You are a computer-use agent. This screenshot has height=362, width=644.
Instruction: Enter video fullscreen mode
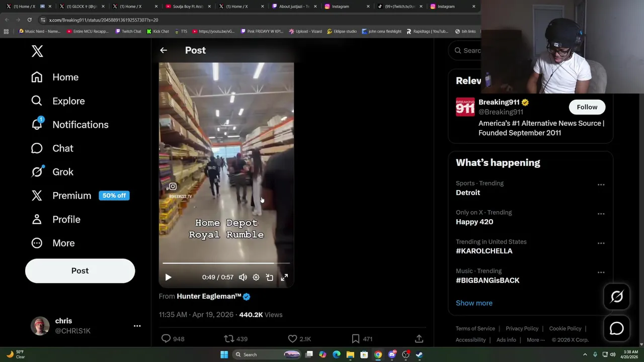(284, 277)
